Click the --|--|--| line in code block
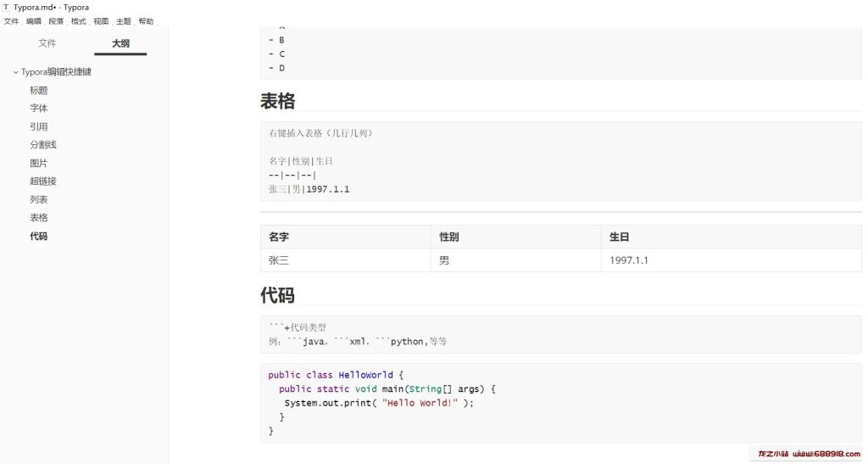 point(292,175)
